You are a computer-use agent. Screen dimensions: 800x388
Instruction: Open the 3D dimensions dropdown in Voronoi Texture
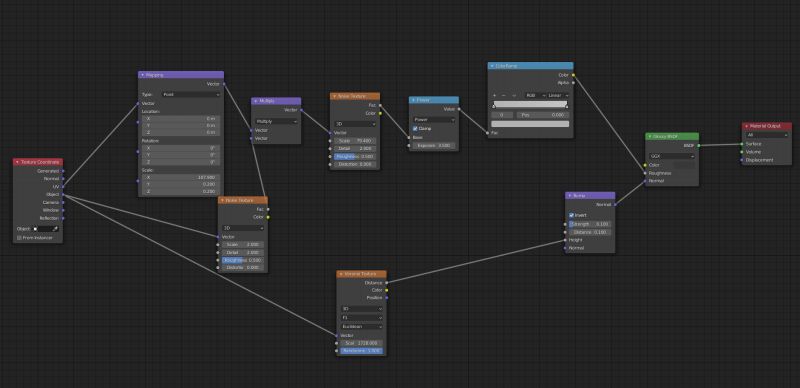[362, 309]
